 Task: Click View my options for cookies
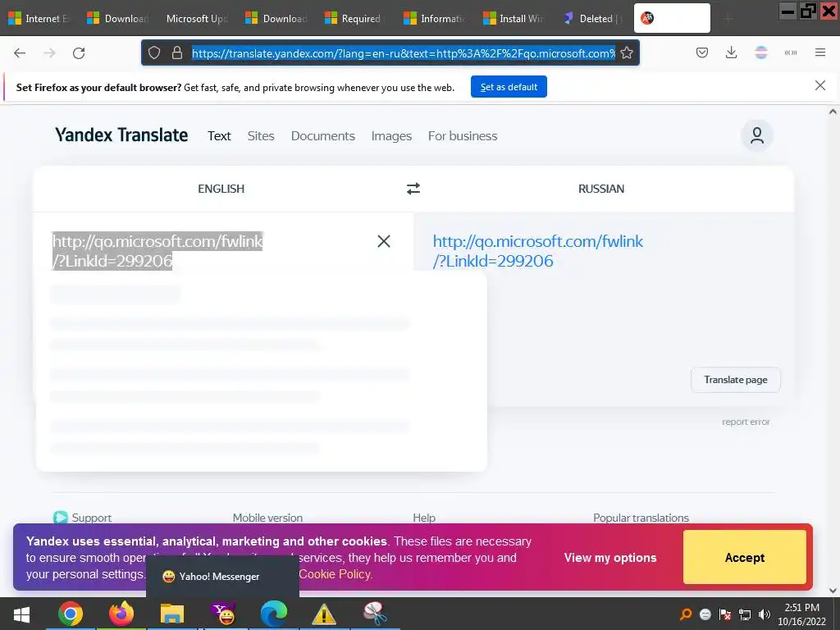610,558
